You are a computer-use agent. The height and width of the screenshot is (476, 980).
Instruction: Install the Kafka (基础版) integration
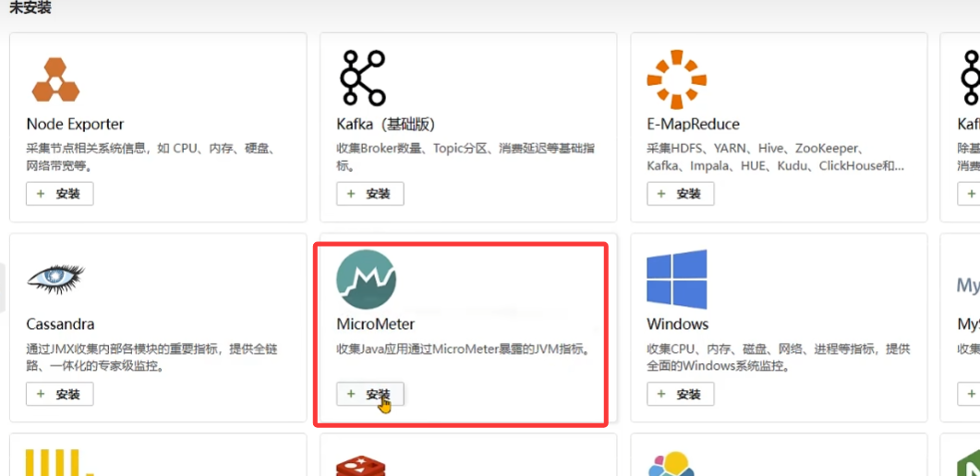[x=370, y=194]
